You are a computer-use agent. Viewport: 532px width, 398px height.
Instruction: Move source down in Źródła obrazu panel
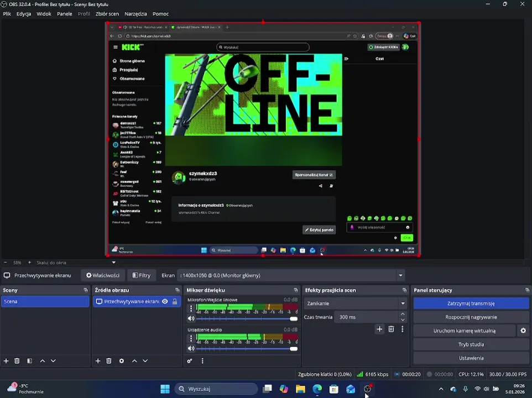pos(145,361)
